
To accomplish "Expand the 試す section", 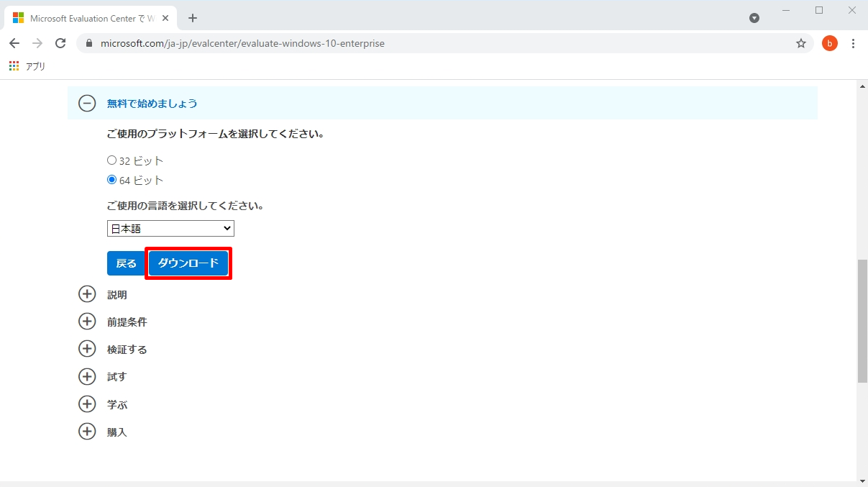I will click(x=87, y=376).
